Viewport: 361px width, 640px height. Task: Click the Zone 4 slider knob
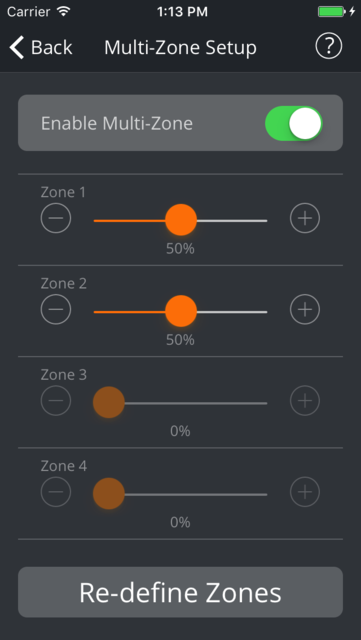[x=109, y=494]
